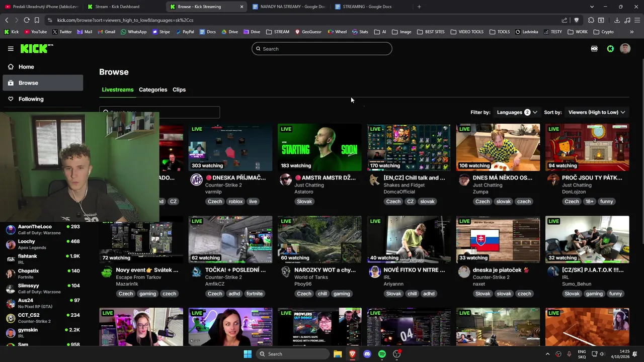Image resolution: width=644 pixels, height=362 pixels.
Task: Open File Explorer from the taskbar
Action: (x=338, y=354)
